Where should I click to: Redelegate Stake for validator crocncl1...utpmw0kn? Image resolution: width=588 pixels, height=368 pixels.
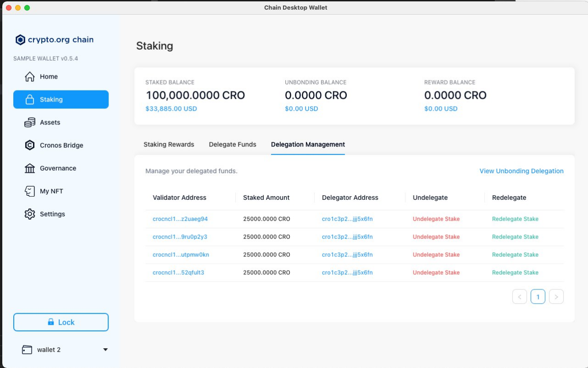coord(515,255)
